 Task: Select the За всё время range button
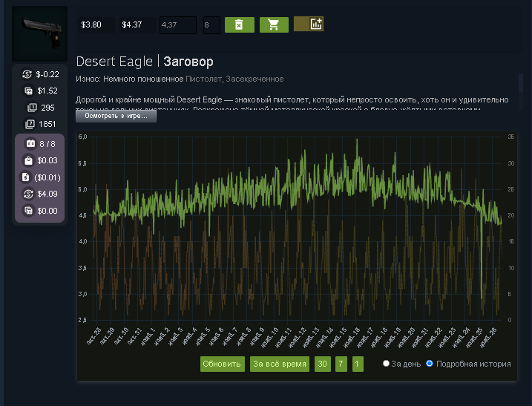pyautogui.click(x=280, y=364)
